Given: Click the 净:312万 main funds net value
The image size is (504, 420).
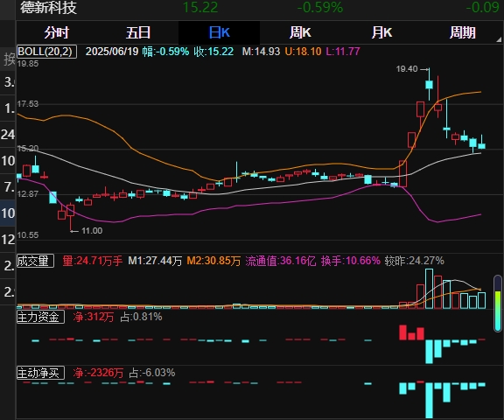Looking at the screenshot, I should 94,317.
